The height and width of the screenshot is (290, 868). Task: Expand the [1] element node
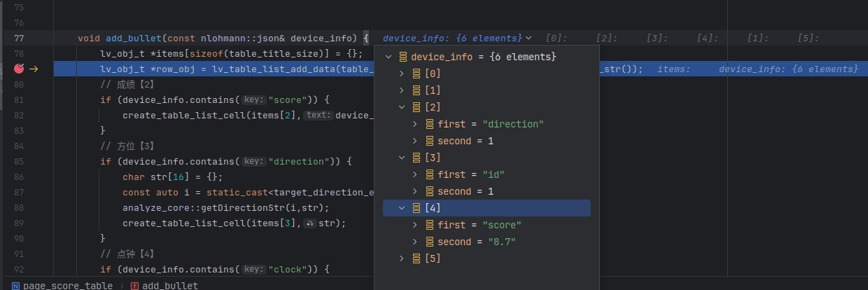pos(402,90)
